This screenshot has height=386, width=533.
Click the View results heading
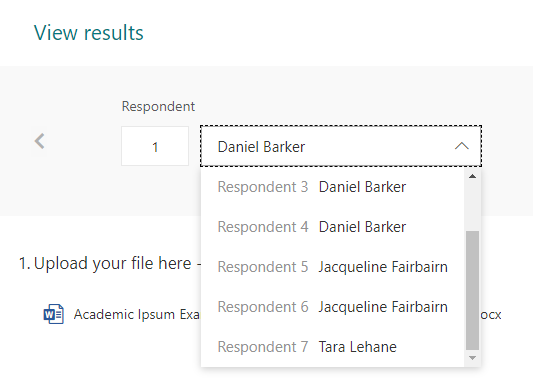tap(89, 33)
